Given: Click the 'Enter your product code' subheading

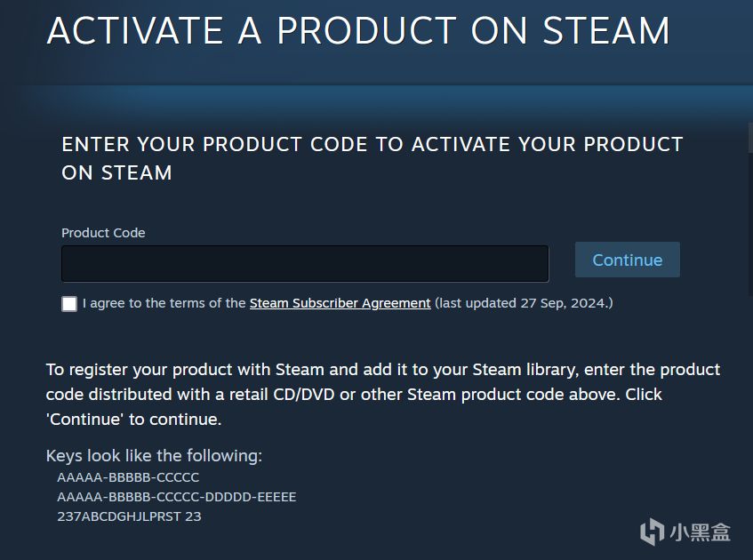Looking at the screenshot, I should point(372,145).
